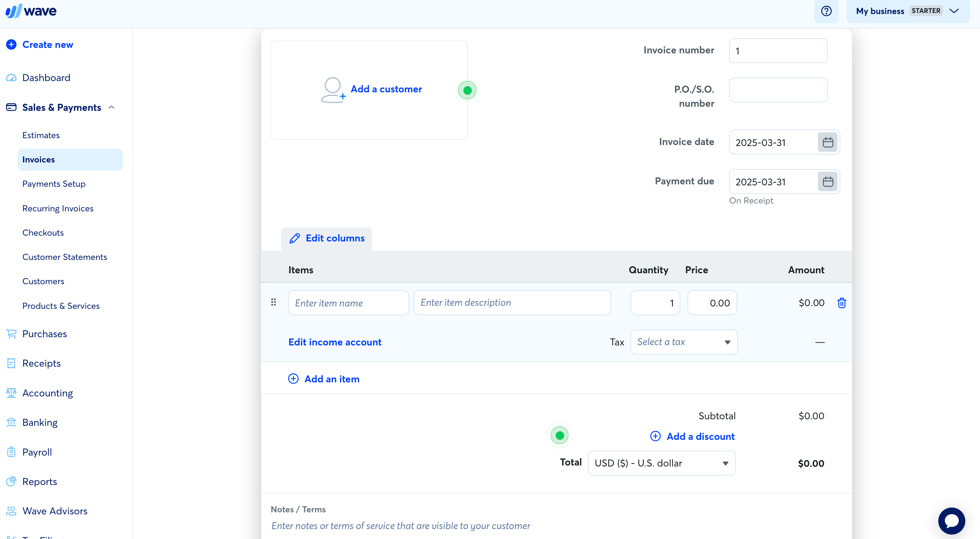
Task: Open the Customer Statements page
Action: click(x=65, y=257)
